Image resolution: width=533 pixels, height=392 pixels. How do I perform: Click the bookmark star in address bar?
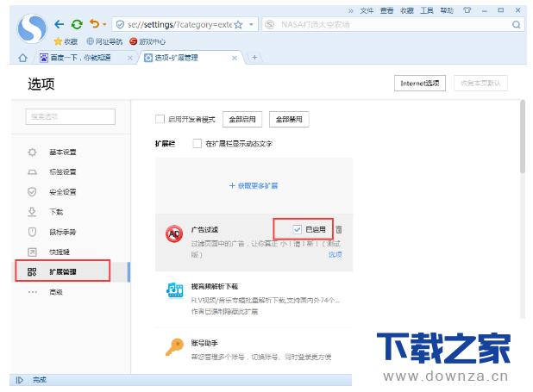[x=238, y=25]
